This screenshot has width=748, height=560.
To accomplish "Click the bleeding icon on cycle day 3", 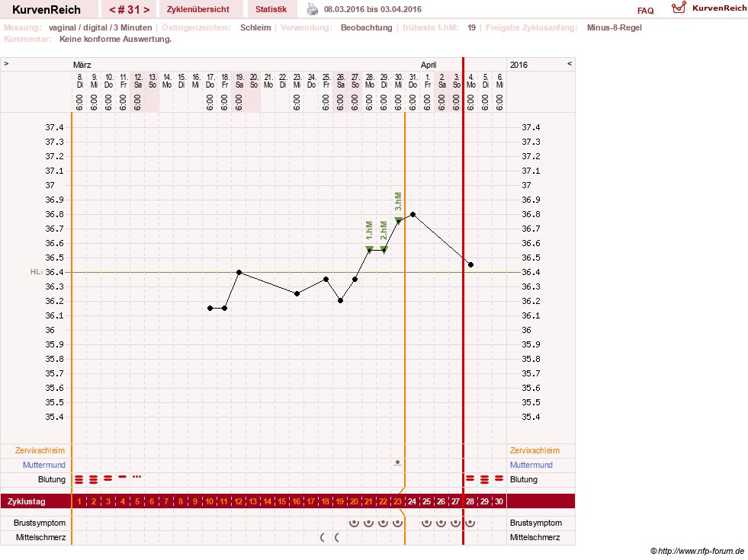I will (108, 478).
